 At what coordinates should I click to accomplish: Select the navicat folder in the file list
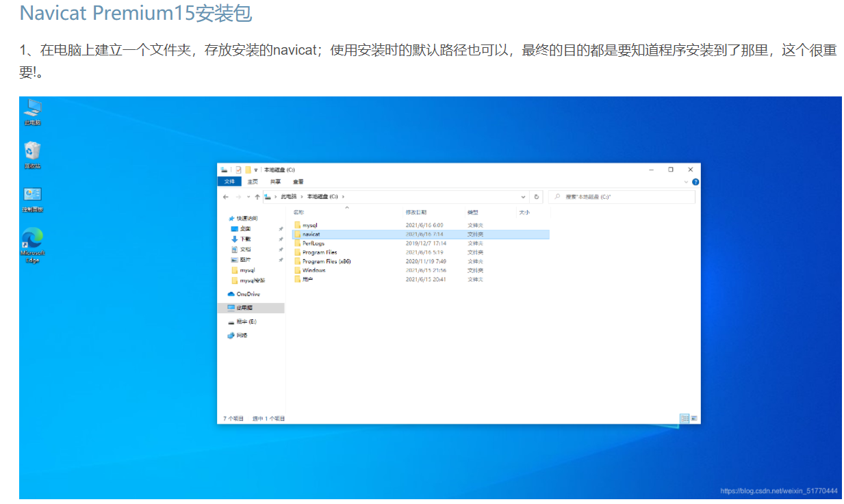(420, 234)
